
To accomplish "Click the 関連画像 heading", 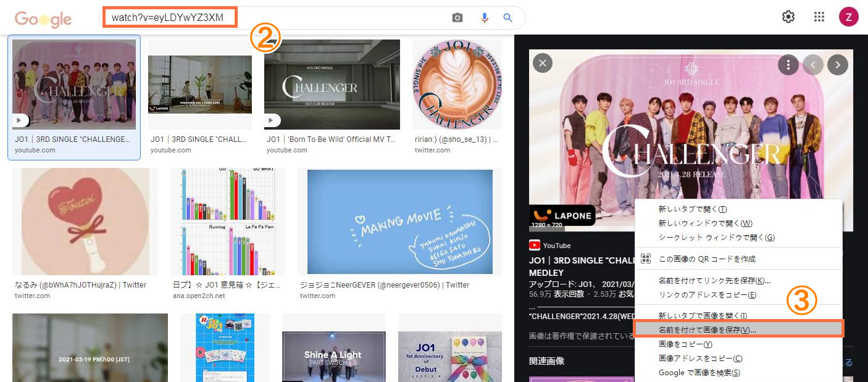I will click(x=546, y=361).
